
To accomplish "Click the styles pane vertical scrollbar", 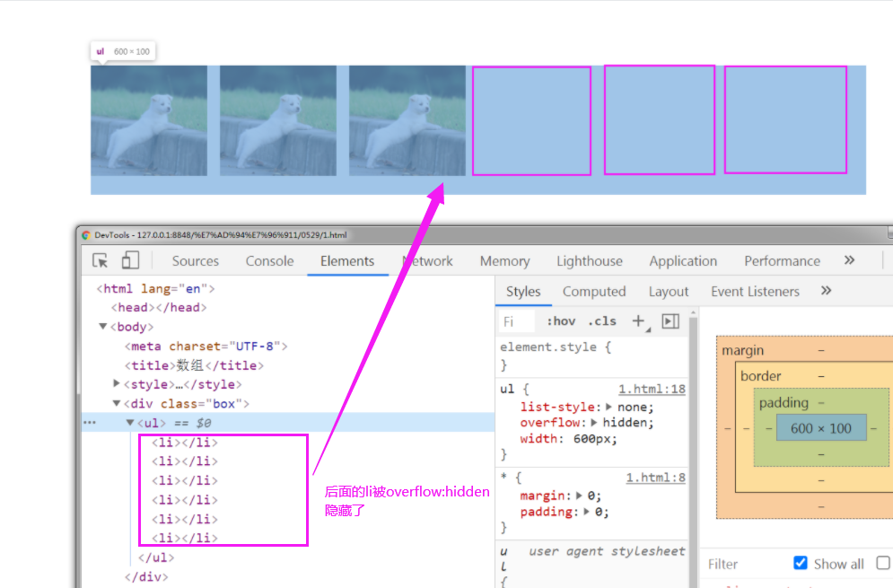I will coord(693,450).
